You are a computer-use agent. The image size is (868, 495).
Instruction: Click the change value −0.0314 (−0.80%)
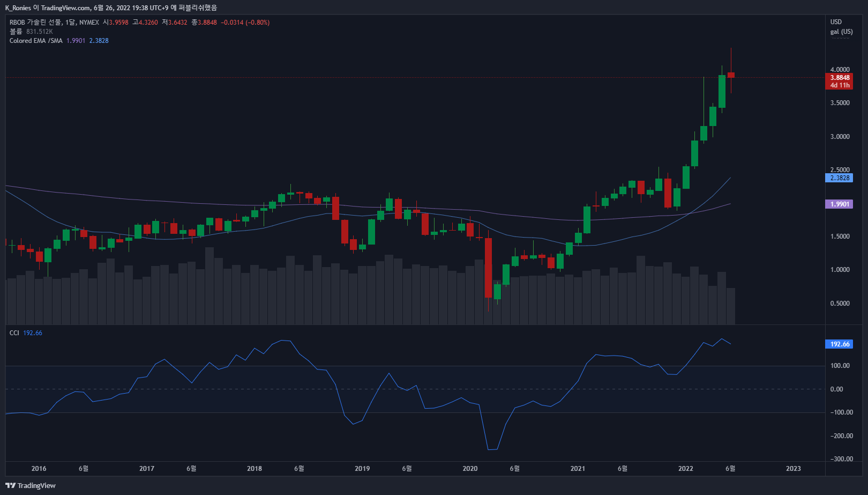245,23
